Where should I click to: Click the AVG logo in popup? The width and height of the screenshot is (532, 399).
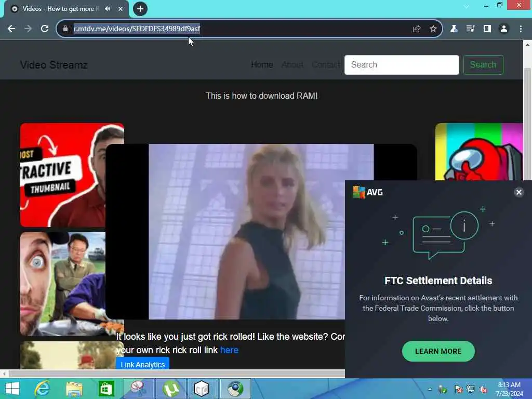point(368,192)
